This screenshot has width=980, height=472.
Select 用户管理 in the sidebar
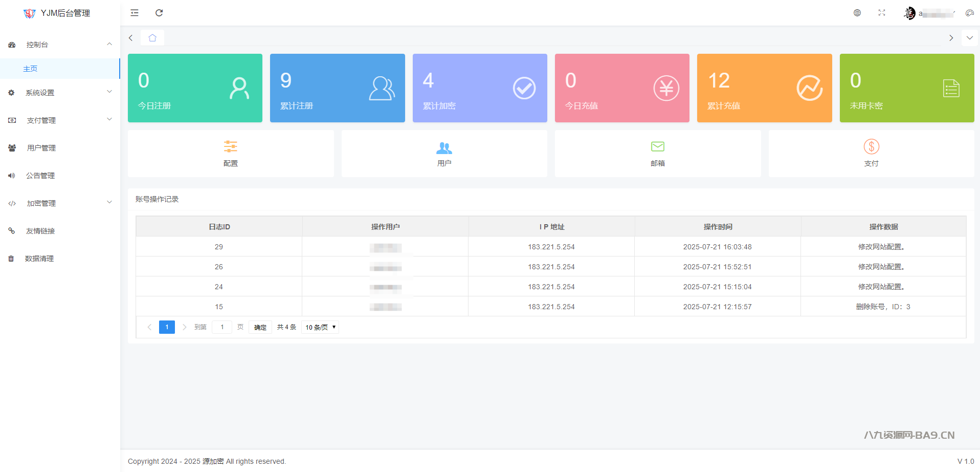(x=41, y=148)
